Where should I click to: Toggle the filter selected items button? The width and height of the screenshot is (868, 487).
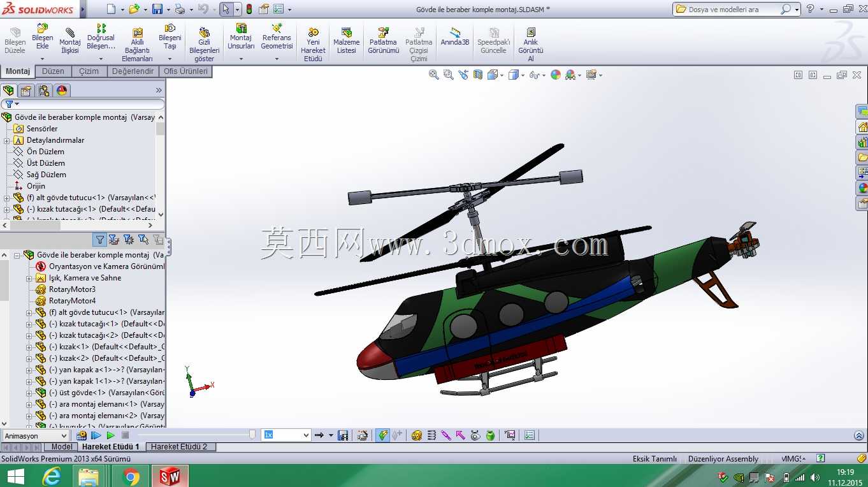point(143,240)
